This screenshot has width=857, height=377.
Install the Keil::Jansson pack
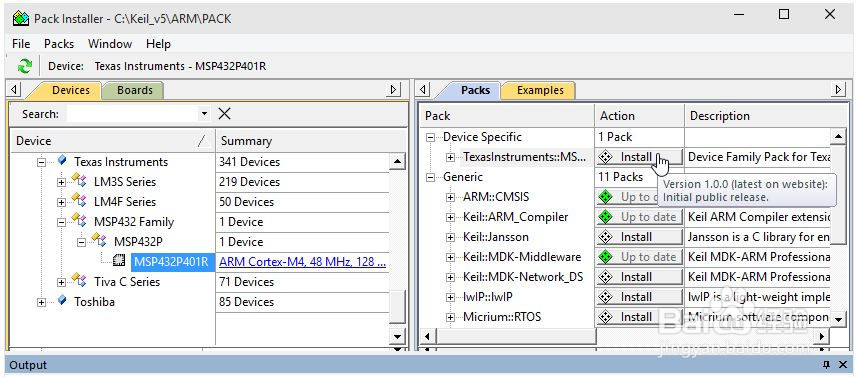click(x=639, y=237)
